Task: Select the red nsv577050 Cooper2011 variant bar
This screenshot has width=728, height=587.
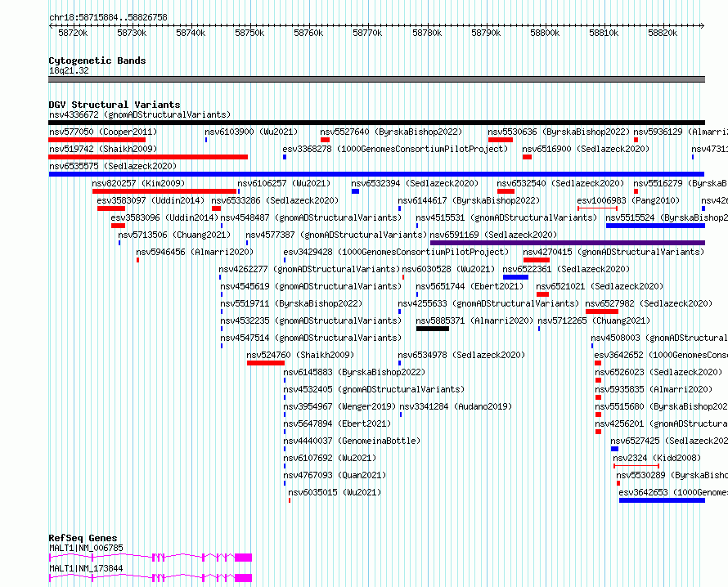Action: [97, 140]
